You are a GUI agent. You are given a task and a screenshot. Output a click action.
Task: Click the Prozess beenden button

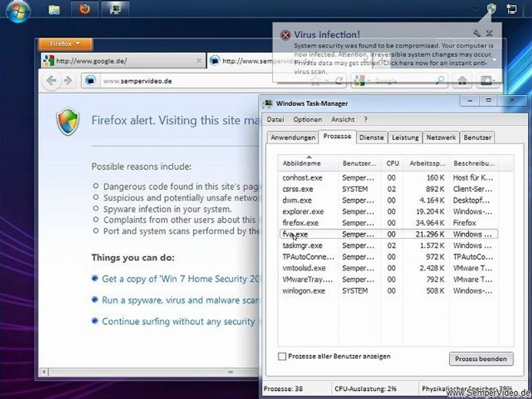click(481, 359)
